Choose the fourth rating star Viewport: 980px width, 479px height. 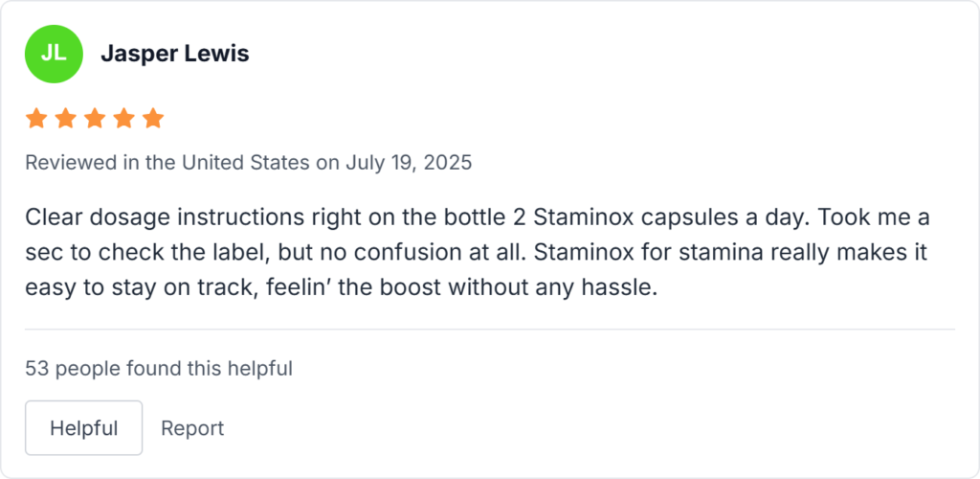[x=123, y=119]
